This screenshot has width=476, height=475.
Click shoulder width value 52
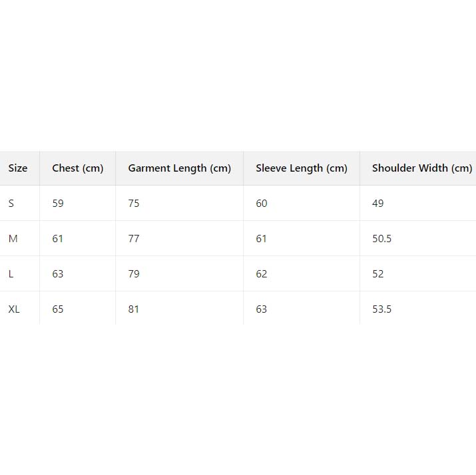(378, 274)
